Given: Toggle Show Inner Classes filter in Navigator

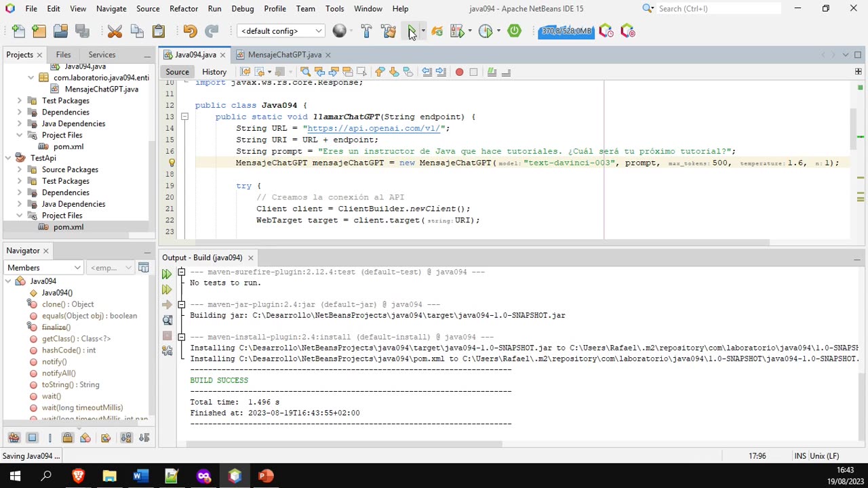Looking at the screenshot, I should (x=85, y=438).
